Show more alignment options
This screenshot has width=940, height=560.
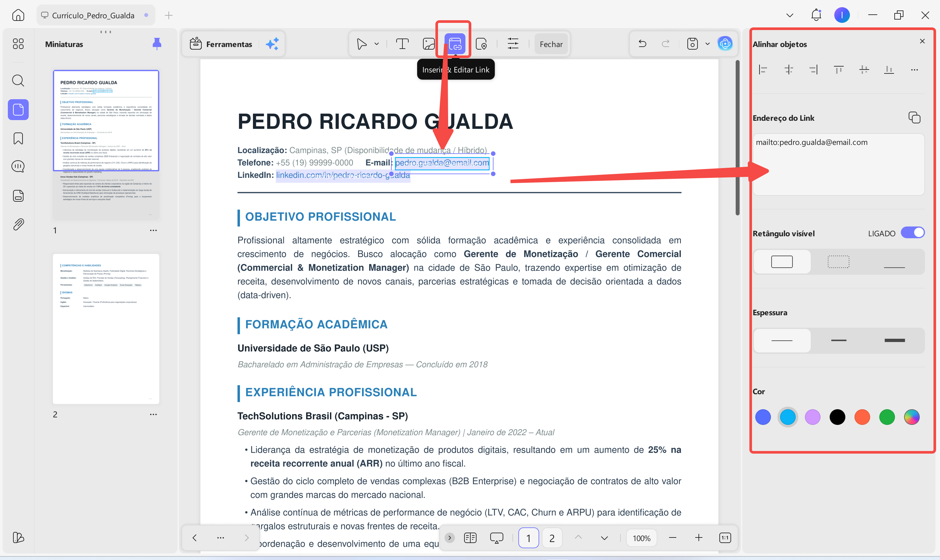tap(914, 70)
